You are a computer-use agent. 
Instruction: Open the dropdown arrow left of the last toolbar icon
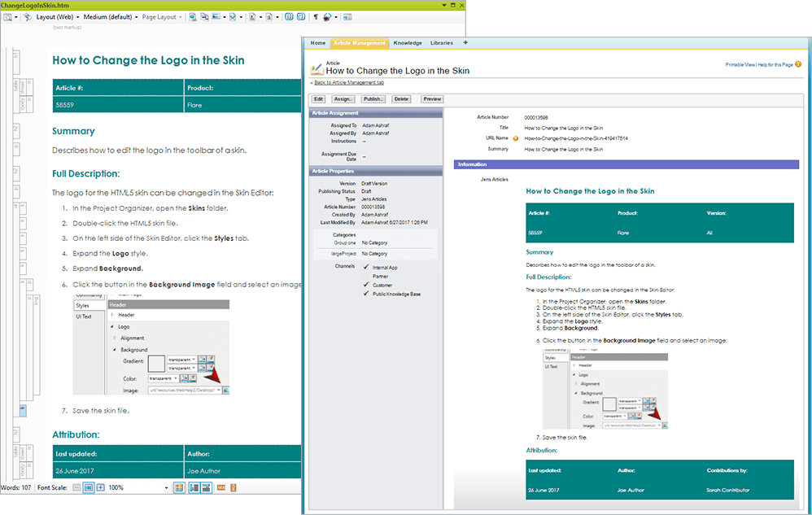[x=336, y=17]
